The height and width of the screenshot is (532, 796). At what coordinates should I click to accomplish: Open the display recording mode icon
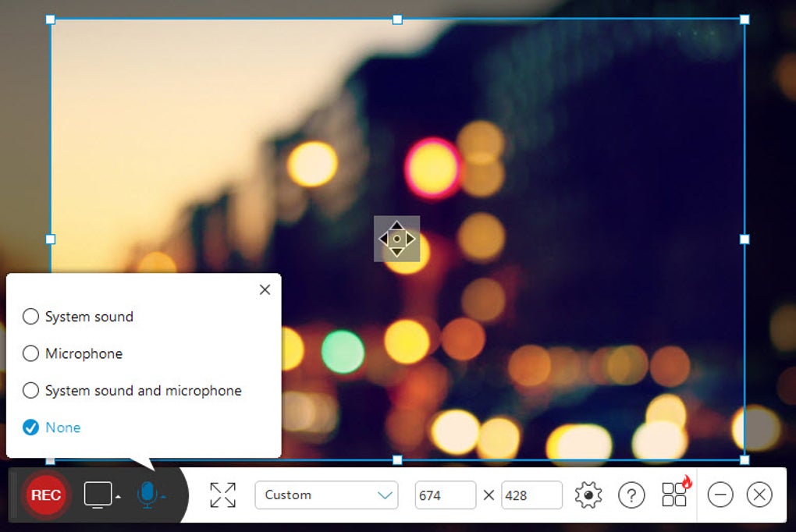98,494
